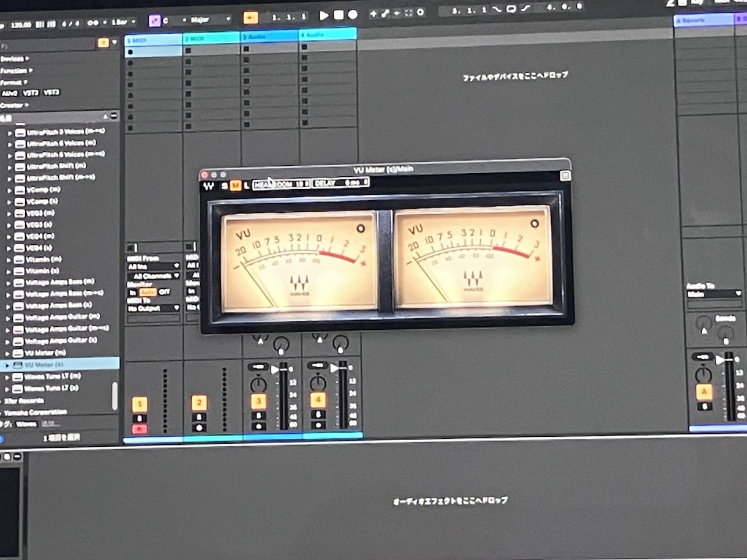
Task: Click the right VU meter clip LED
Action: 535,223
